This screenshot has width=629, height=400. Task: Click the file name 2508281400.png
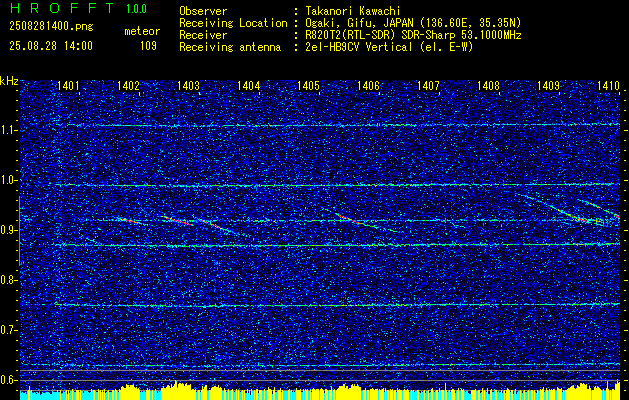click(x=51, y=27)
